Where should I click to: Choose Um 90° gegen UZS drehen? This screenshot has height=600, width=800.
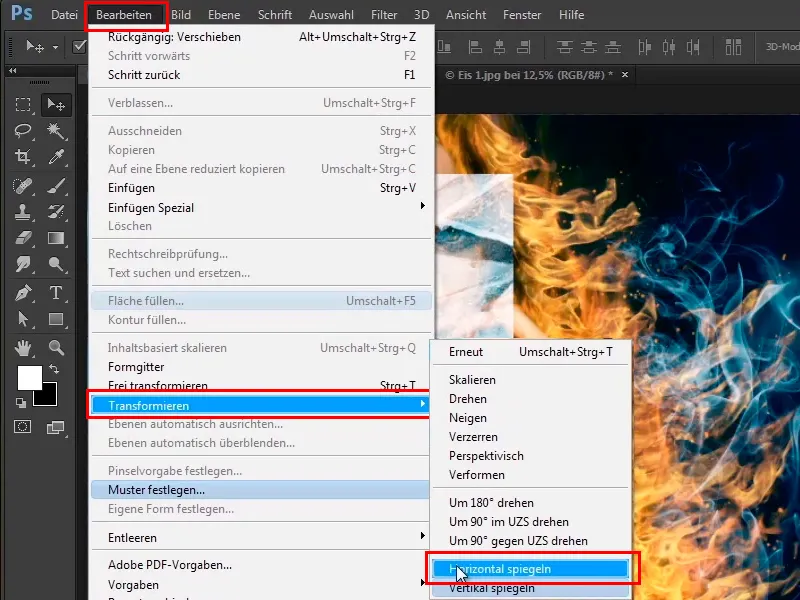[530, 541]
